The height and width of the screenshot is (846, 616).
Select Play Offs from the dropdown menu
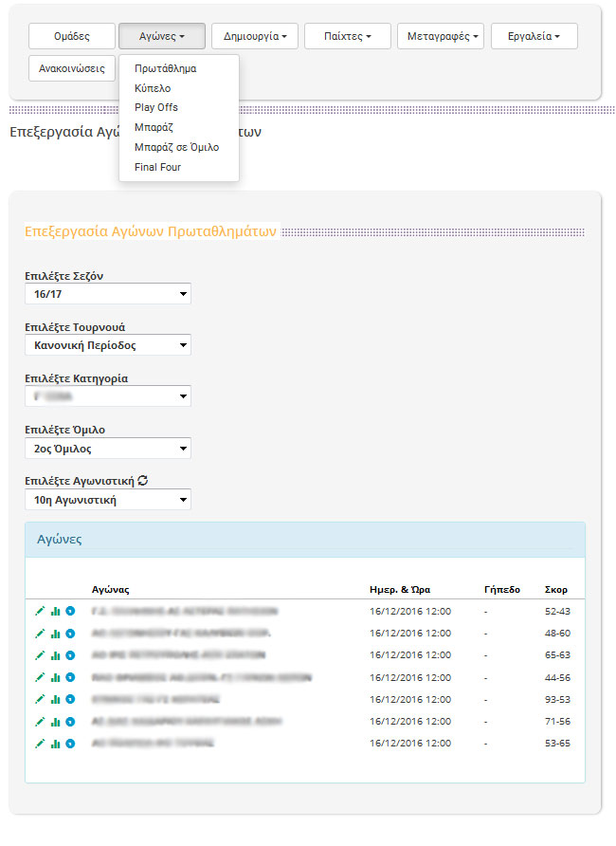click(156, 107)
